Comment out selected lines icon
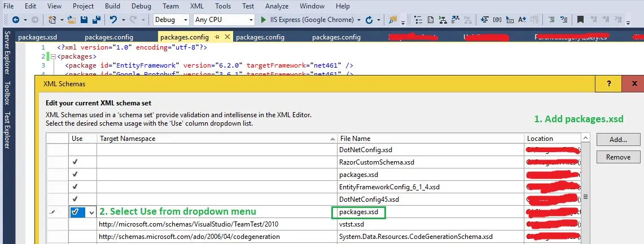The width and height of the screenshot is (644, 244). point(551,20)
